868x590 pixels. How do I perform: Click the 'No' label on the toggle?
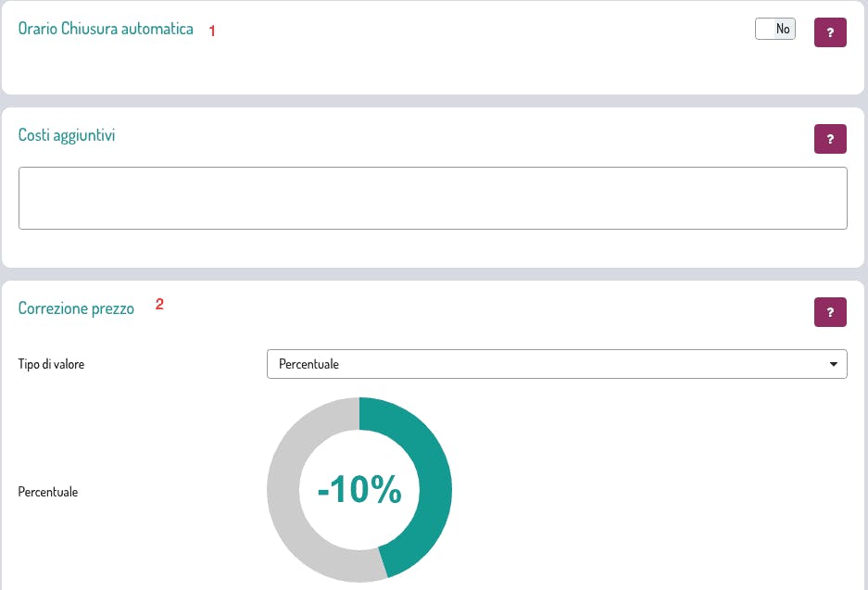[x=783, y=29]
